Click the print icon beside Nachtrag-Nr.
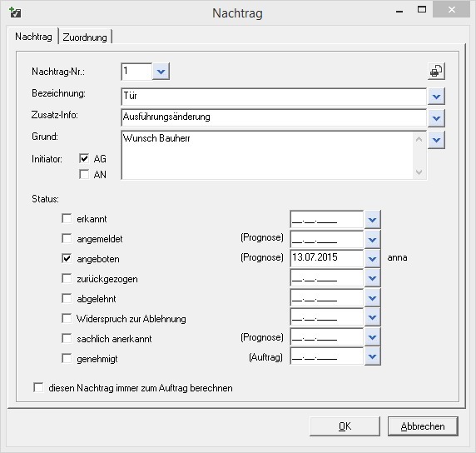The image size is (476, 453). tap(436, 72)
